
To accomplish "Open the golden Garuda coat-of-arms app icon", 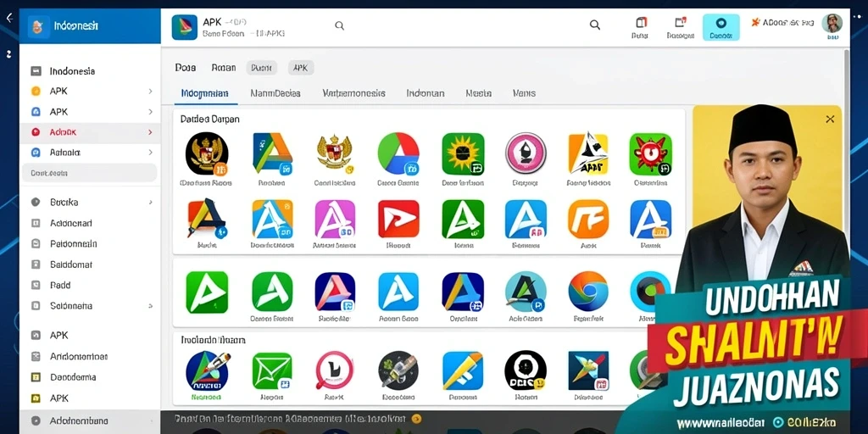I will pos(334,153).
